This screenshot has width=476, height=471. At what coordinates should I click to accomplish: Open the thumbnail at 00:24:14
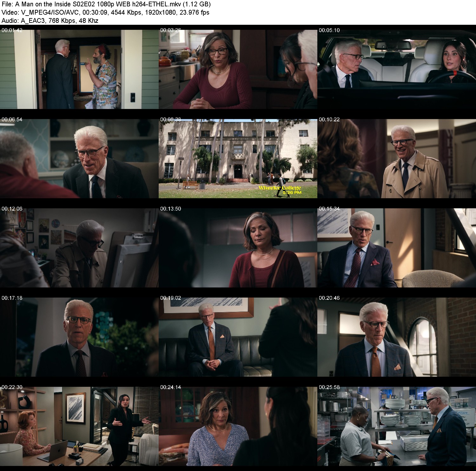click(238, 426)
